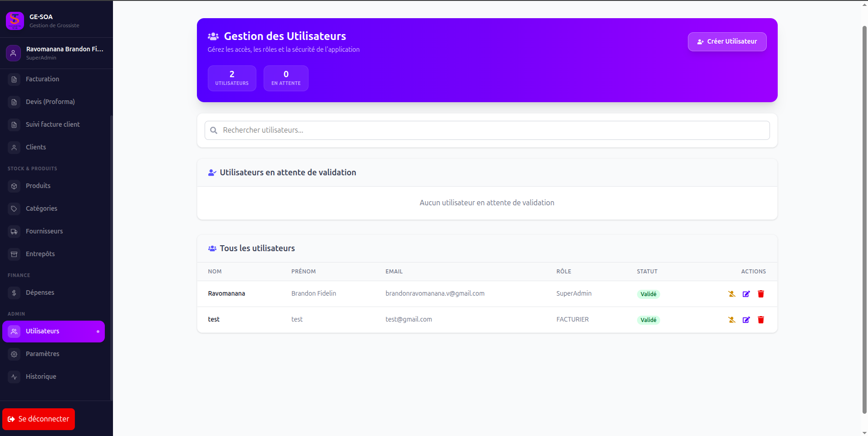View the Historique page
Screen dimensions: 868x436
(54, 377)
